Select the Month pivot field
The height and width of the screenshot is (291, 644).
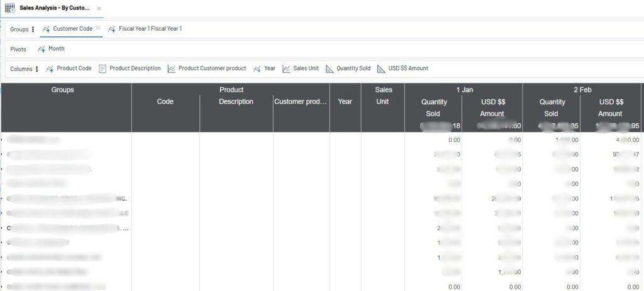point(56,48)
